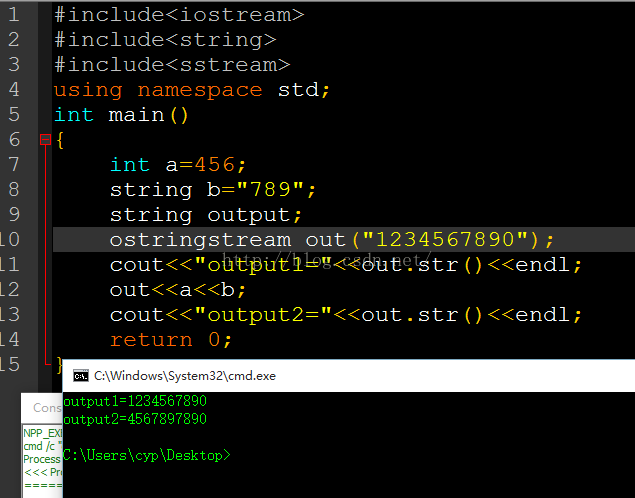Click the 'return' keyword
635x498 pixels.
click(x=151, y=340)
